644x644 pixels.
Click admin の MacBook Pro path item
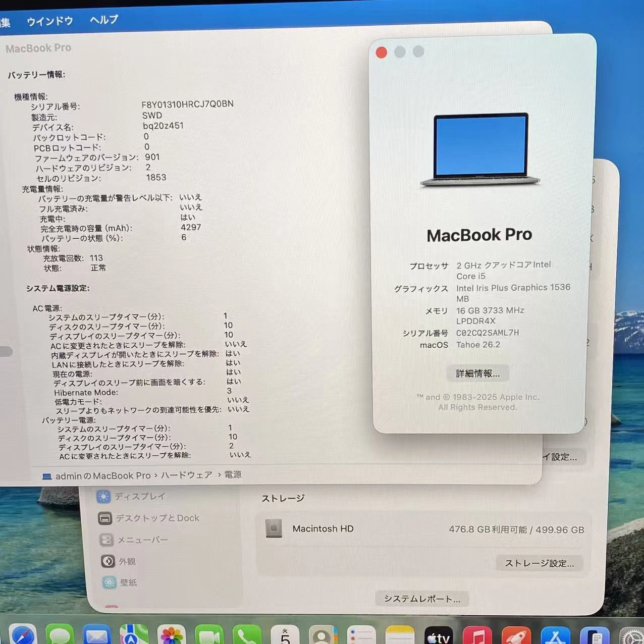pyautogui.click(x=103, y=476)
